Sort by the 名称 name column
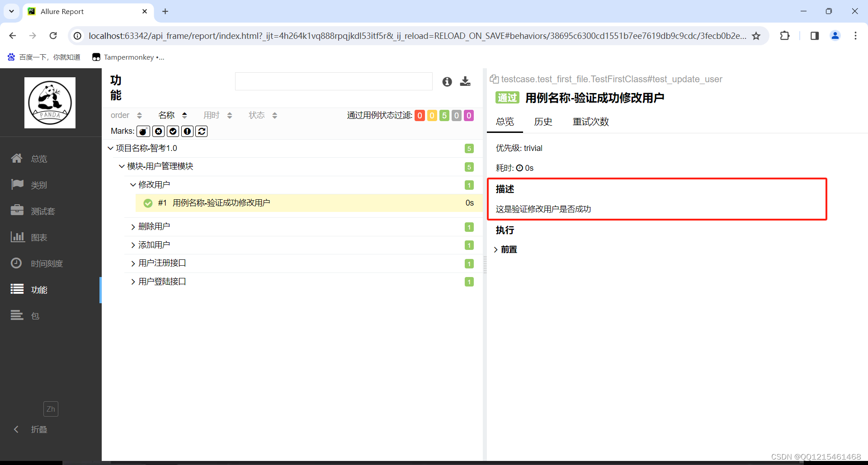868x465 pixels. 172,115
